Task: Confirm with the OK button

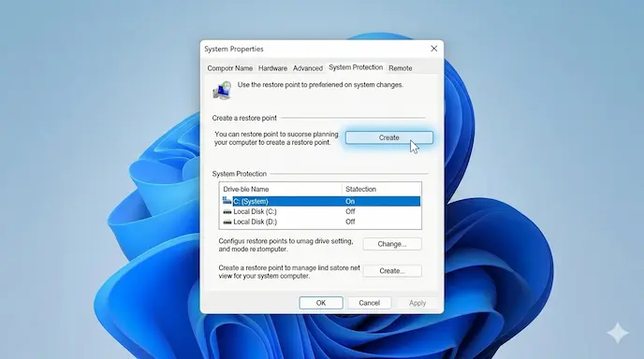Action: (321, 303)
